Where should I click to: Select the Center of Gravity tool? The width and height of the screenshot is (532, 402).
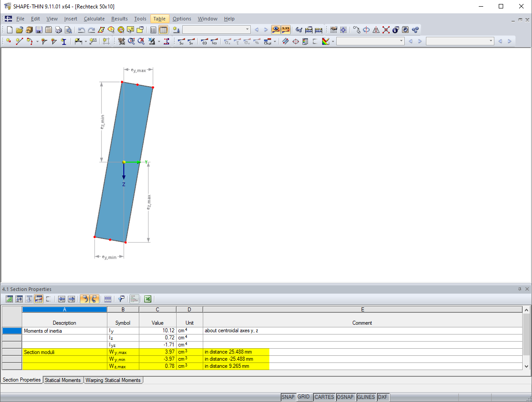[x=295, y=41]
